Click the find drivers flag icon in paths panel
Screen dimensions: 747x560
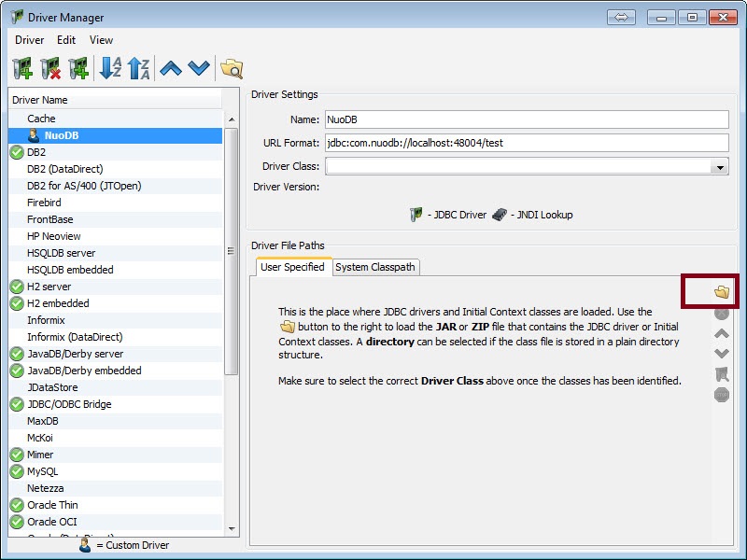tap(722, 374)
